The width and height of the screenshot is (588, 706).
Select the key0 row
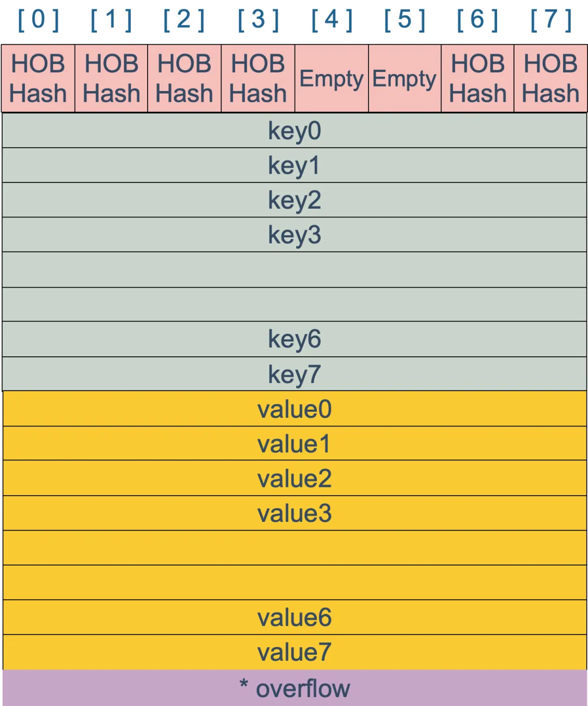tap(295, 131)
